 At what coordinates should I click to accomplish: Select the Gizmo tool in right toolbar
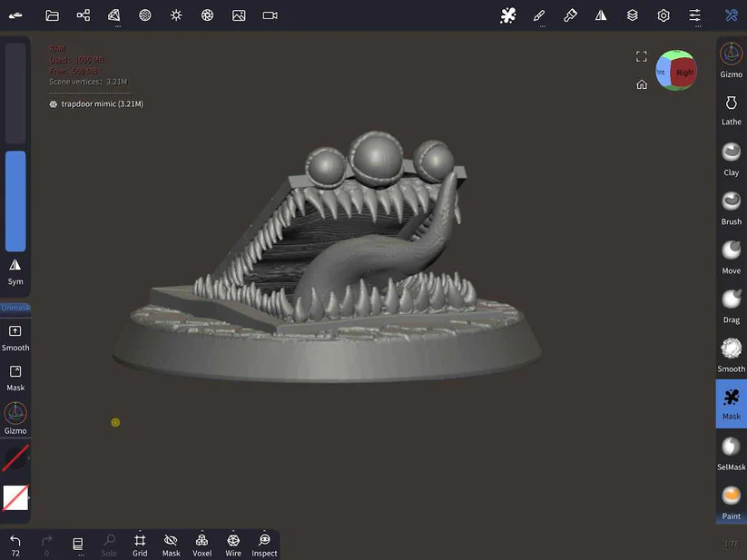732,60
